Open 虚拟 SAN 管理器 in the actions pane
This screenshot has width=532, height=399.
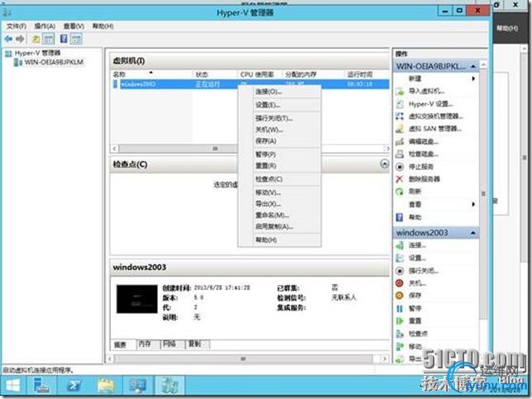point(435,129)
